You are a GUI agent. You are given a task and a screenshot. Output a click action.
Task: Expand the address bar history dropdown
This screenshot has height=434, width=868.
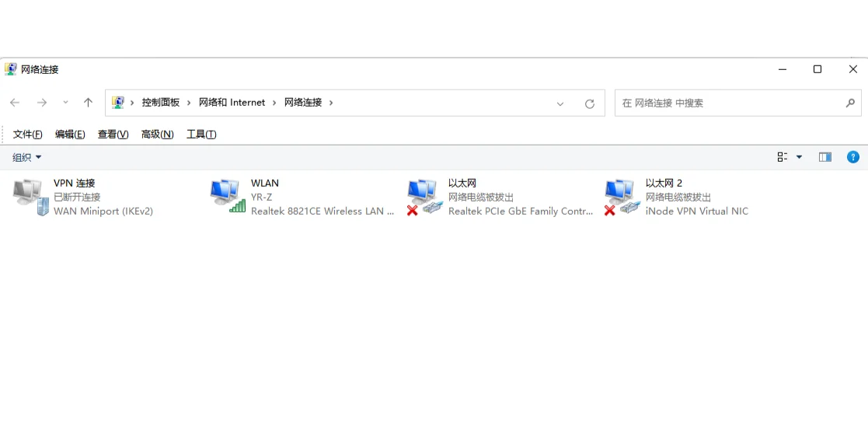(x=560, y=103)
